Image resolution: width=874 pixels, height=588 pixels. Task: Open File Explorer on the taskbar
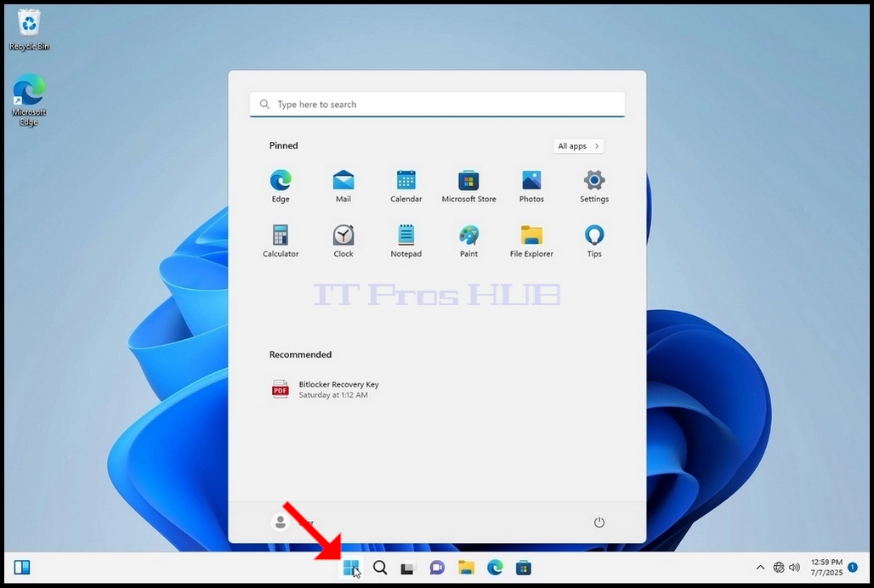click(466, 568)
